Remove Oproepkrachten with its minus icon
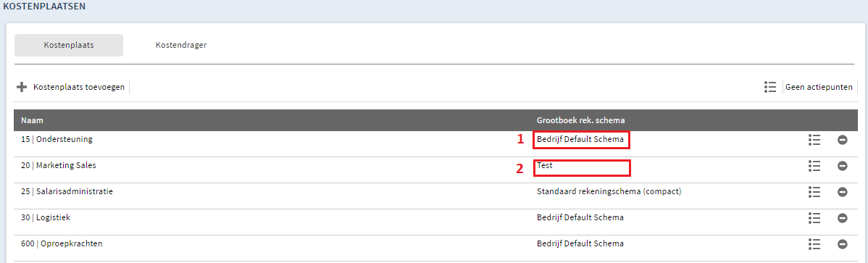This screenshot has height=263, width=868. pos(842,243)
